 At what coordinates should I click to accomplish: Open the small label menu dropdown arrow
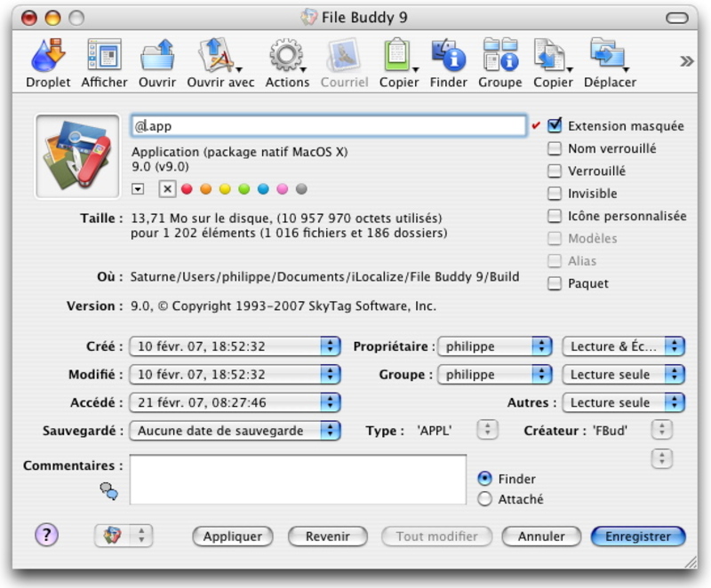[138, 189]
